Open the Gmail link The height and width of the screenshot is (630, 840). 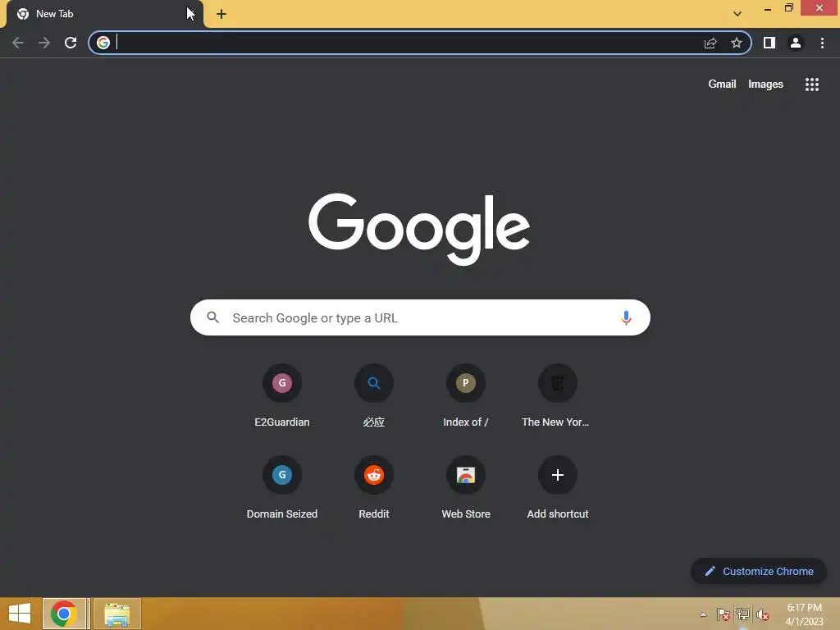pos(722,84)
